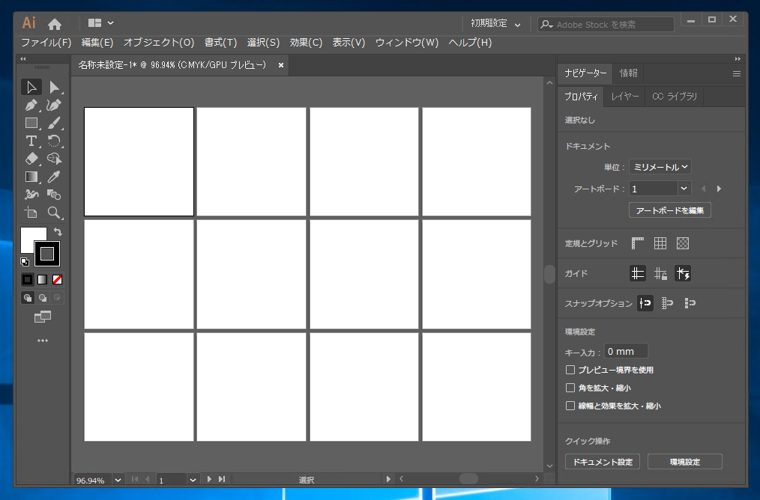Expand the アートボード number dropdown
The width and height of the screenshot is (760, 500).
[x=684, y=188]
